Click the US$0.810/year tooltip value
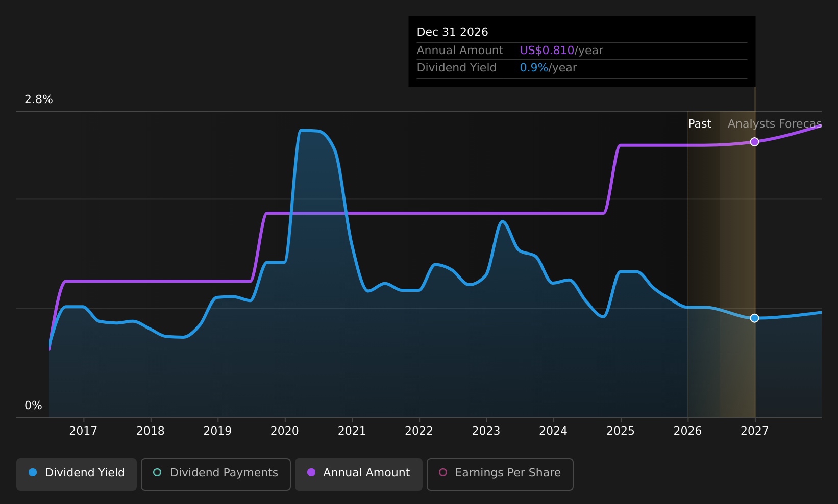 click(x=561, y=51)
